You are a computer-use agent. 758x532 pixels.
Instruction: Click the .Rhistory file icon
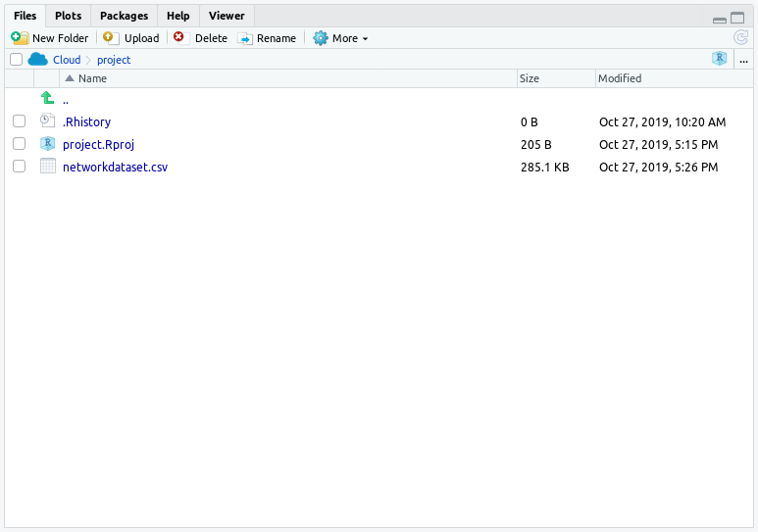(x=47, y=121)
